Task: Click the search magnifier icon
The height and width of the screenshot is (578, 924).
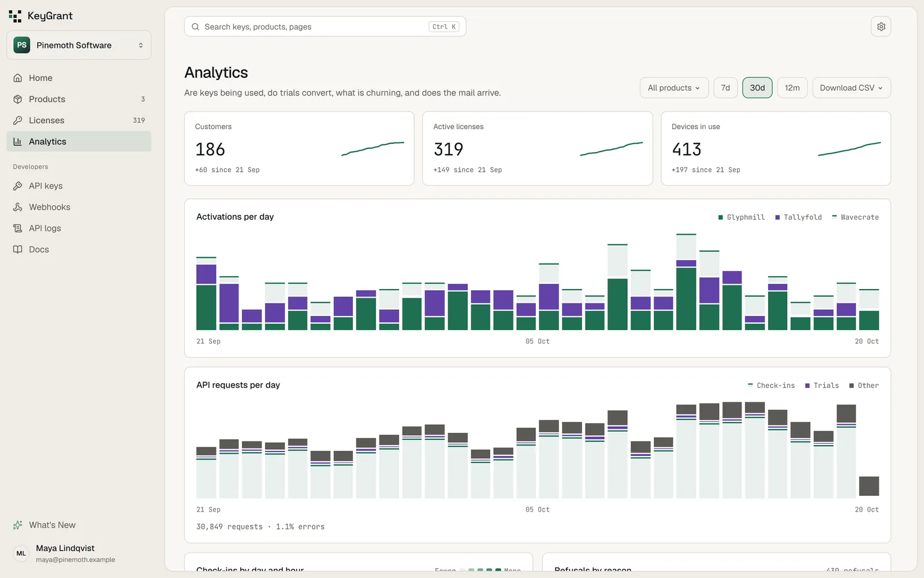Action: [x=196, y=27]
